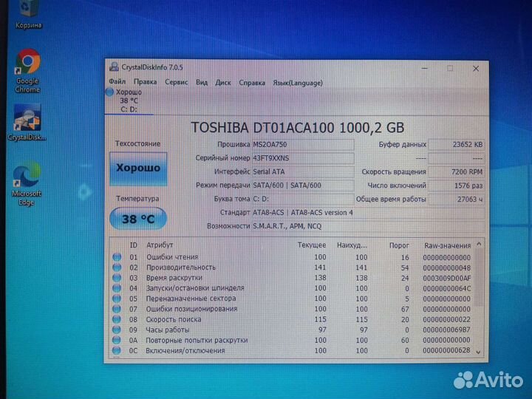This screenshot has width=532, height=399.
Task: Open the Язык(Language) menu
Action: (298, 83)
